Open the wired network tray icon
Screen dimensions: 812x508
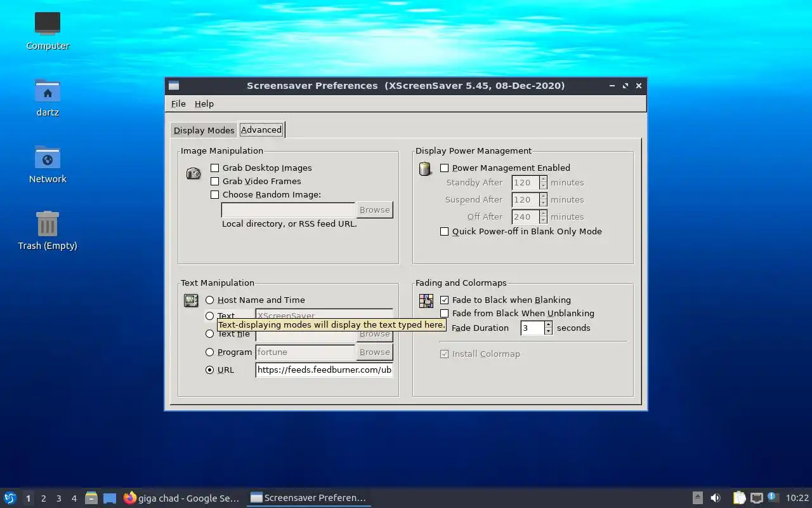(x=756, y=498)
